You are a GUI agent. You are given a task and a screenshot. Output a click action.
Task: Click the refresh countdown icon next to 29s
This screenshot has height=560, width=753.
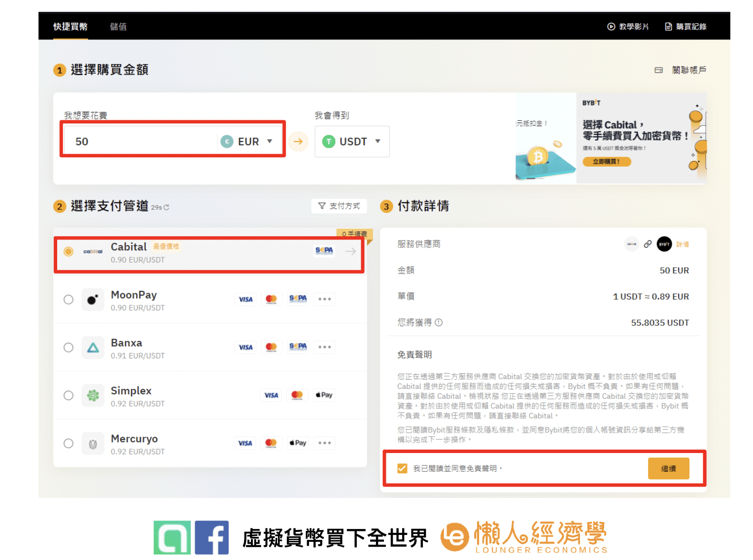(166, 208)
